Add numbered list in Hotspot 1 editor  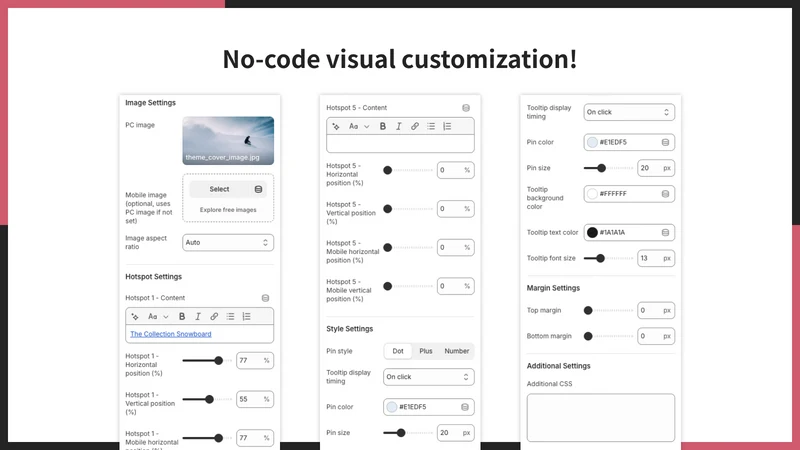point(246,317)
